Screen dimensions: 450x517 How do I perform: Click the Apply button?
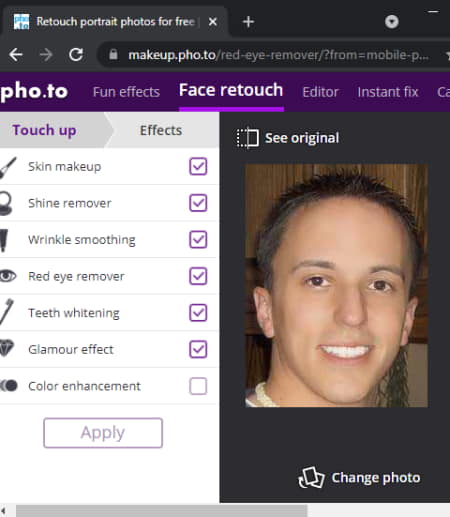tap(103, 433)
